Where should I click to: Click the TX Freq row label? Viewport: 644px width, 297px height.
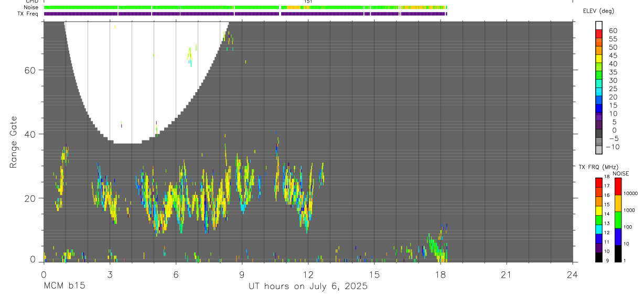(x=28, y=14)
